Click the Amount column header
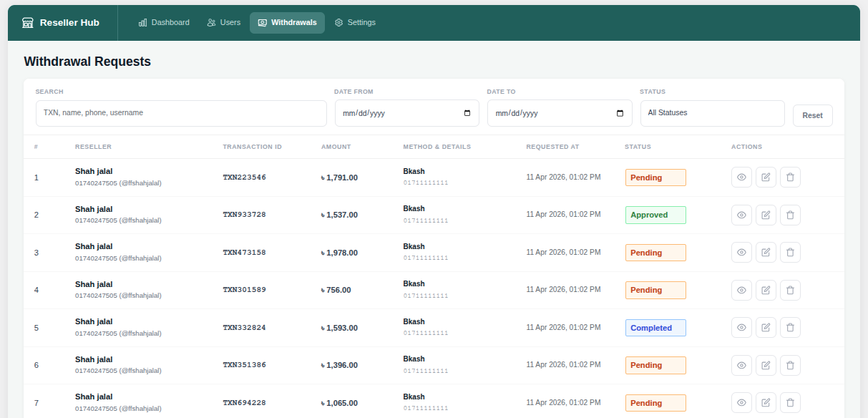 [x=336, y=147]
